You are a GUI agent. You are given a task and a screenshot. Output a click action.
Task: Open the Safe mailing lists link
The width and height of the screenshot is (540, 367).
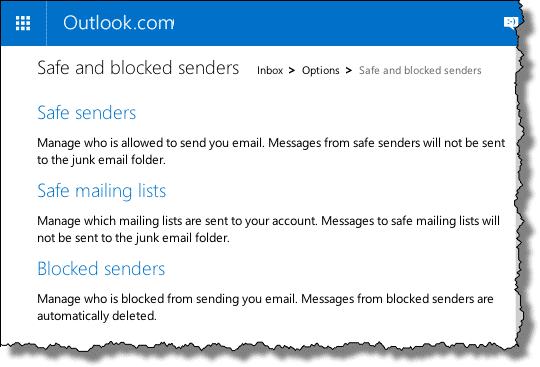pyautogui.click(x=102, y=191)
